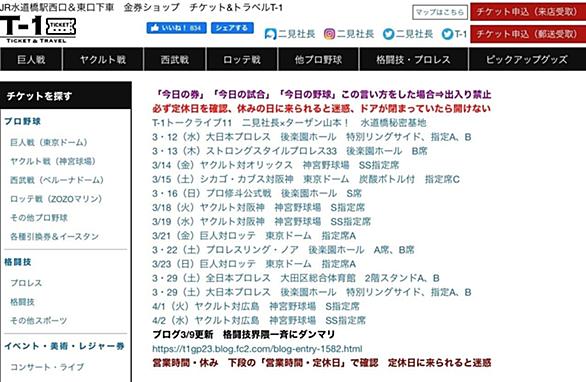Click the マップはこちら button
This screenshot has height=382, width=586.
[x=440, y=12]
